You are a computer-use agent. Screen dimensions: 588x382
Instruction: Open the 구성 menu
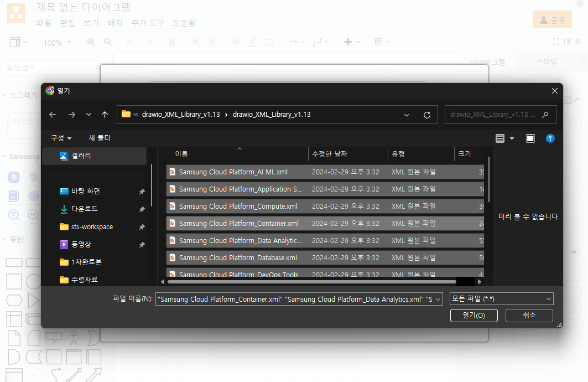coord(61,138)
